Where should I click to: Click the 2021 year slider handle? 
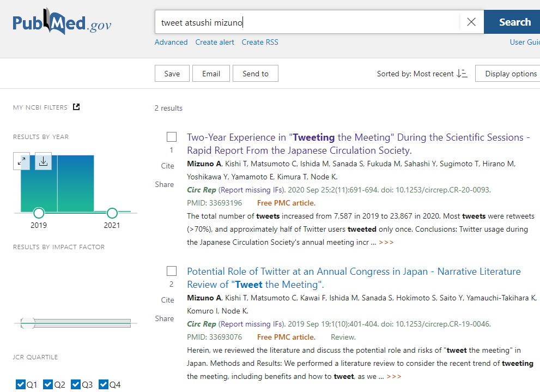(x=112, y=213)
